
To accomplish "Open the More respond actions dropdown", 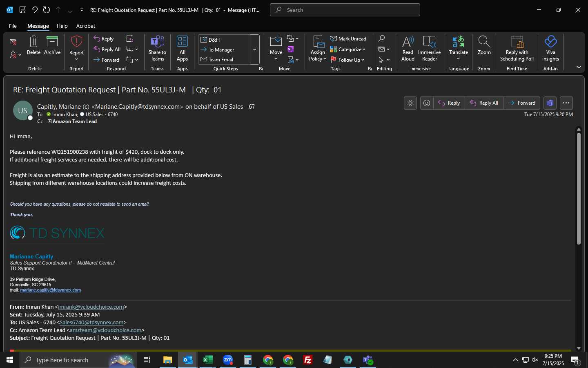I will (x=132, y=60).
